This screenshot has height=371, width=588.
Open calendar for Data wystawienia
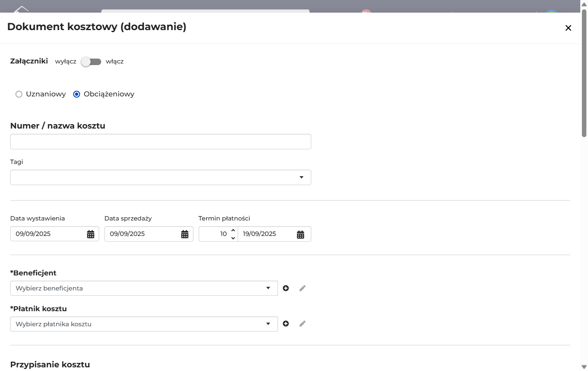(91, 234)
